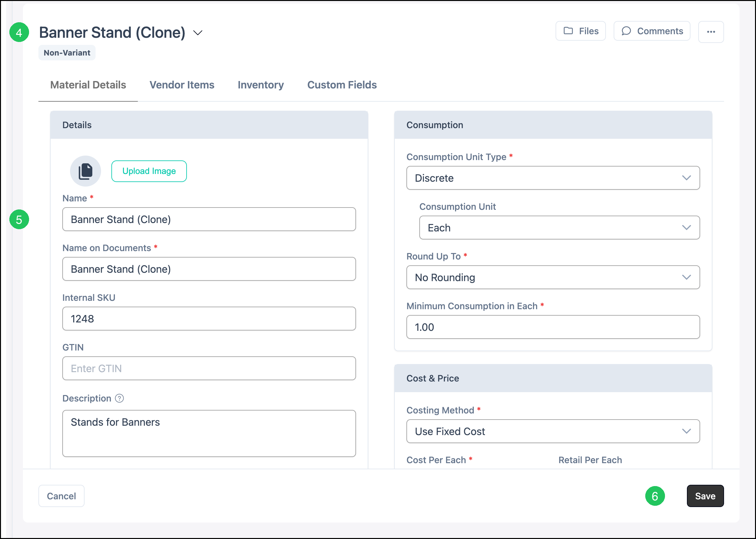
Task: Open the Files panel
Action: [x=580, y=31]
